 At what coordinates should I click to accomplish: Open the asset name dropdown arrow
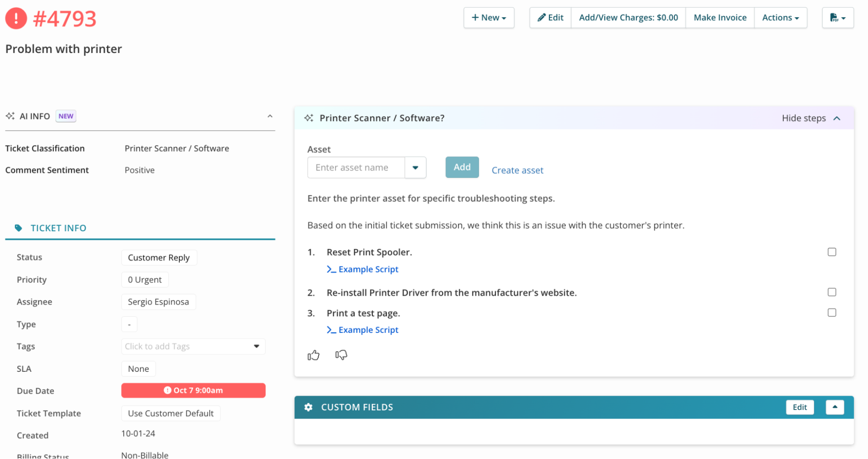pyautogui.click(x=415, y=167)
